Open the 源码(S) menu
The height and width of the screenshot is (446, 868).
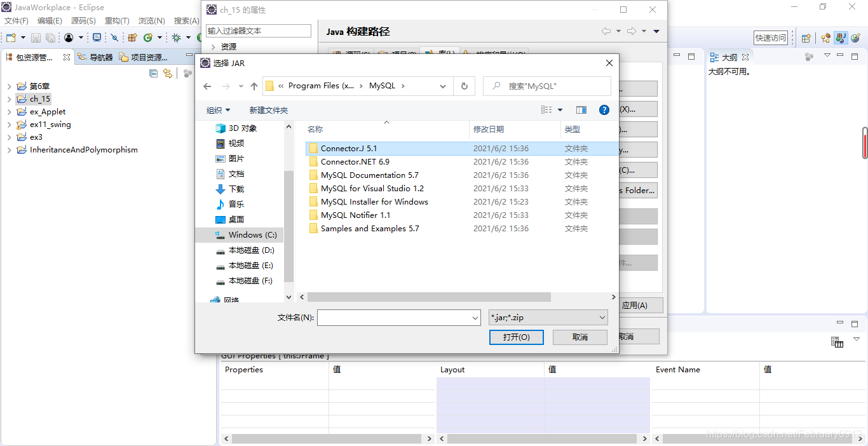point(83,21)
